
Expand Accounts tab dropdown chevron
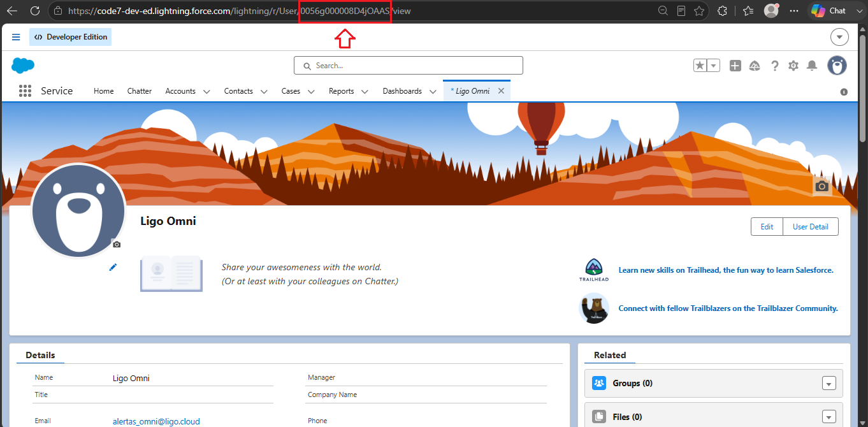(206, 92)
